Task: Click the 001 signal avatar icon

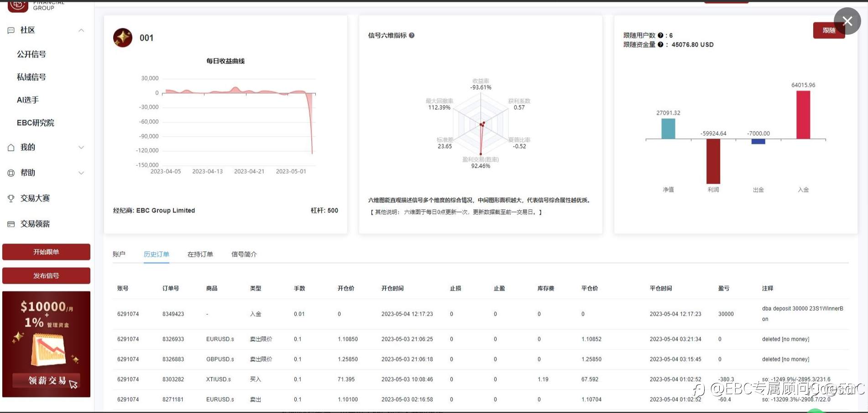Action: tap(123, 37)
